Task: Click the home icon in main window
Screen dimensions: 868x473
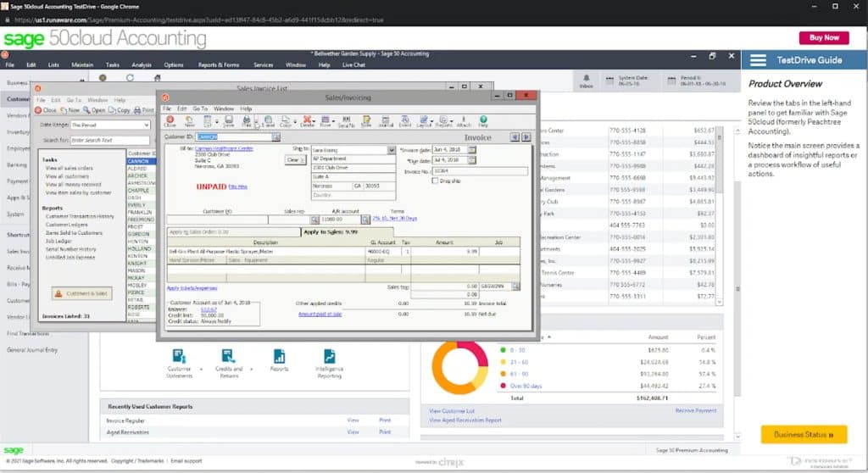Action: pyautogui.click(x=157, y=78)
